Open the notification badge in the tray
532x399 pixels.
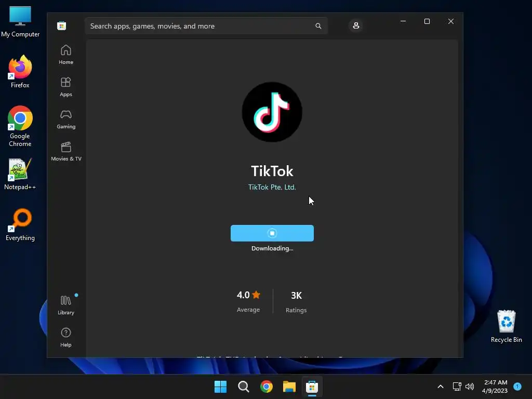point(517,386)
